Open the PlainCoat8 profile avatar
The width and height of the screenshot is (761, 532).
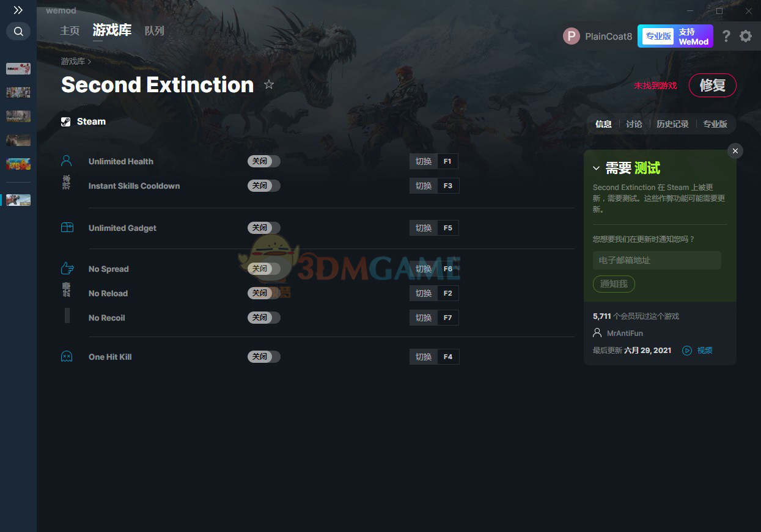(572, 36)
